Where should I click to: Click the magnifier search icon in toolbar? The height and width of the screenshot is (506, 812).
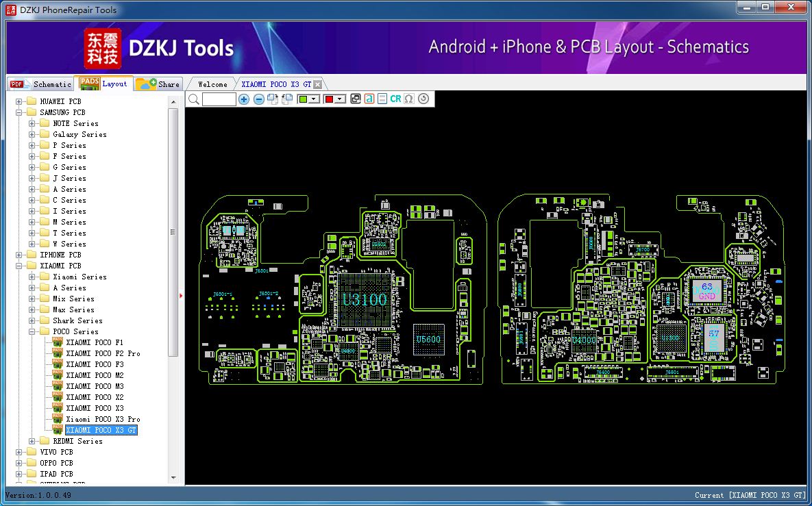click(x=194, y=99)
